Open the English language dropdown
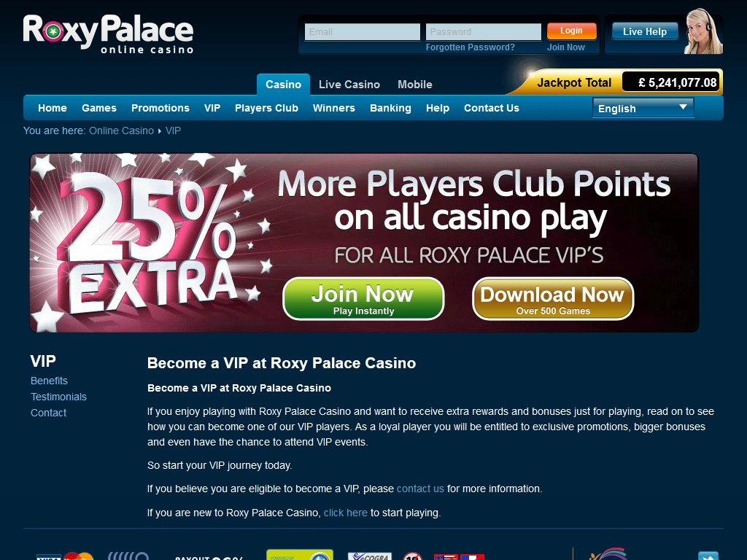The width and height of the screenshot is (747, 560). click(x=643, y=108)
